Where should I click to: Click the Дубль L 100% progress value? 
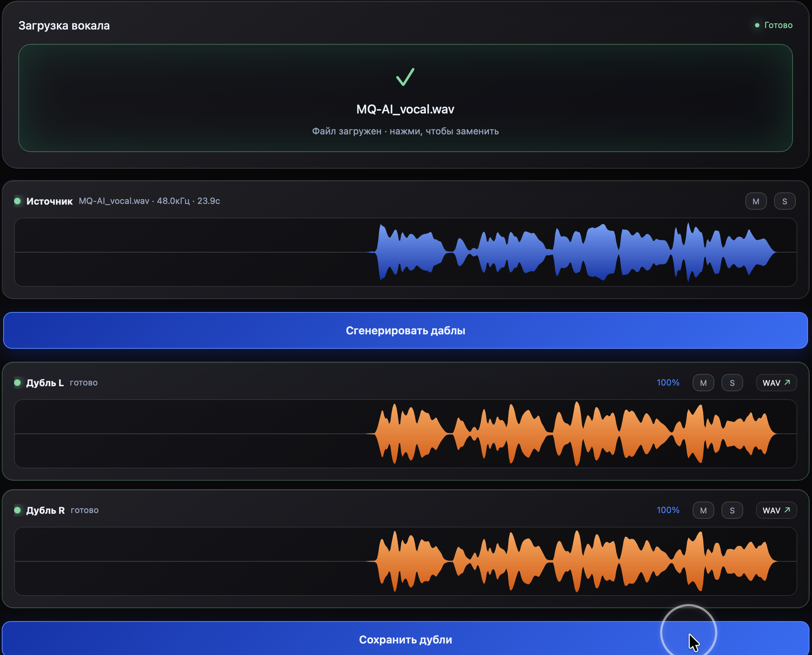point(668,383)
